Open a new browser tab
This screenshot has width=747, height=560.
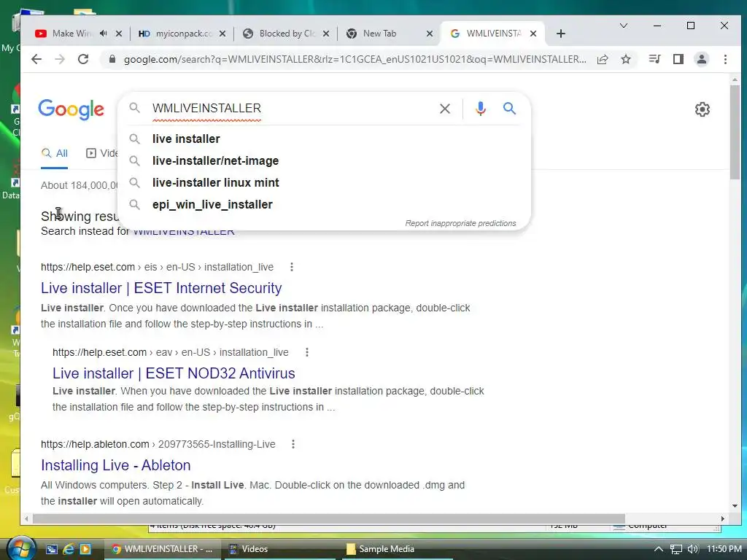561,34
